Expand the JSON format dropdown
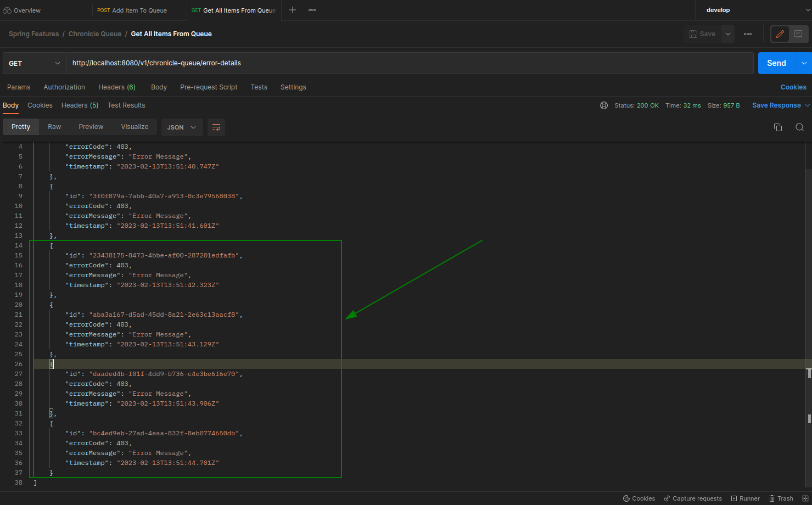812x505 pixels. click(182, 127)
